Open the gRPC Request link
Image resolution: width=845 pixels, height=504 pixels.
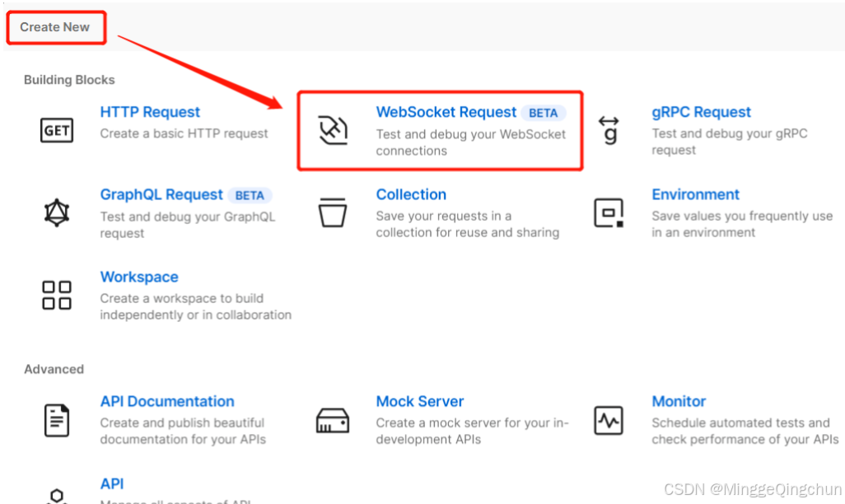tap(701, 112)
